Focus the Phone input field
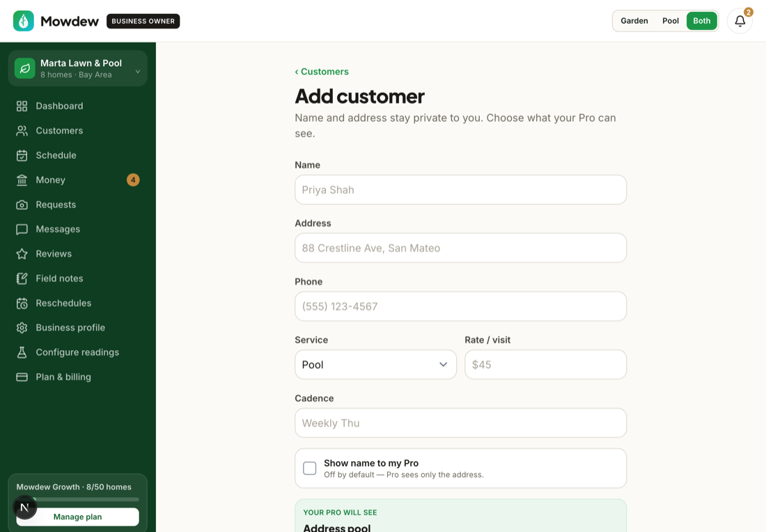The image size is (766, 532). tap(460, 306)
